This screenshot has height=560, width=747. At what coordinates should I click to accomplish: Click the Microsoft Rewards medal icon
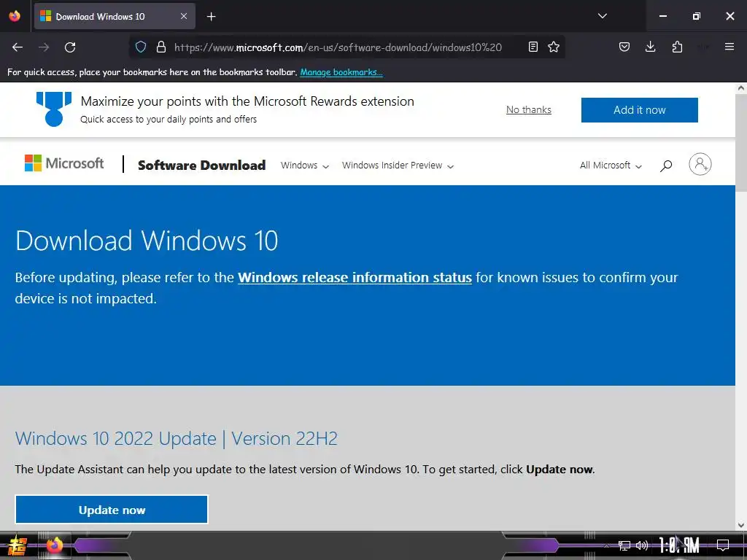coord(54,109)
